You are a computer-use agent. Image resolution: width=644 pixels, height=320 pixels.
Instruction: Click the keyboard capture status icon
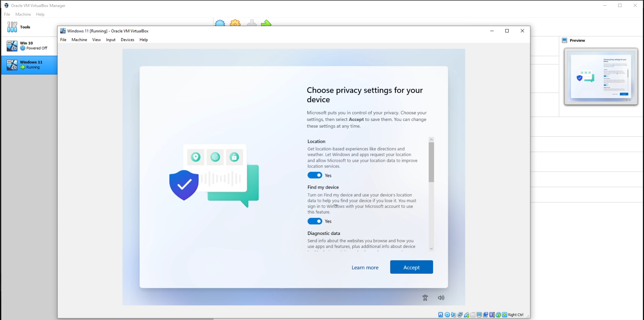tap(504, 315)
